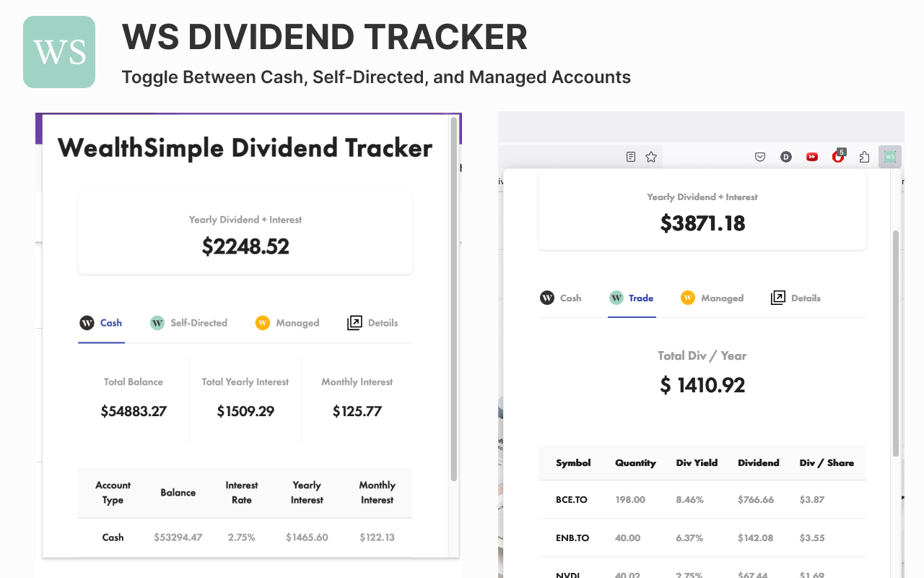924x578 pixels.
Task: Click the teal W icon on the Trade tab
Action: 616,298
